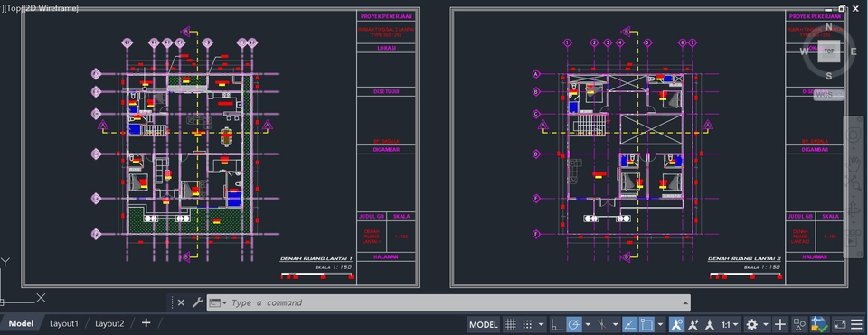This screenshot has height=335, width=868.
Task: Click the annotation monitor plus icon
Action: [x=780, y=324]
